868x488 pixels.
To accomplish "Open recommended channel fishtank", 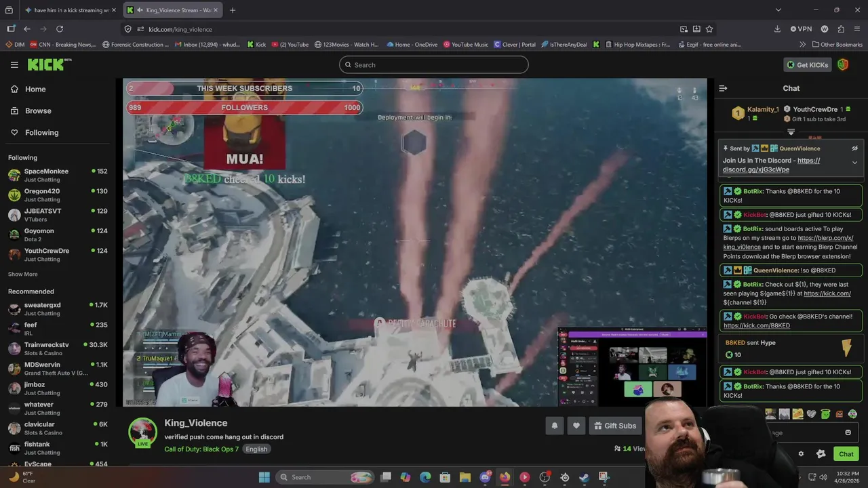I will pos(58,448).
